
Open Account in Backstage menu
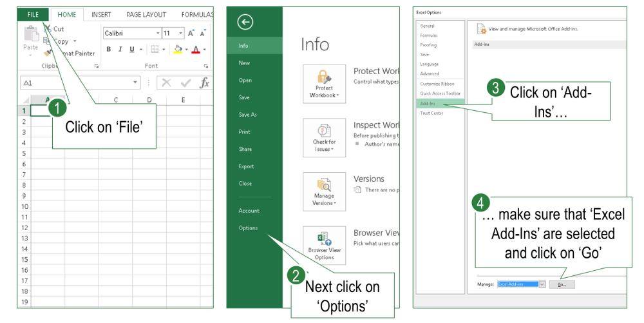(249, 211)
